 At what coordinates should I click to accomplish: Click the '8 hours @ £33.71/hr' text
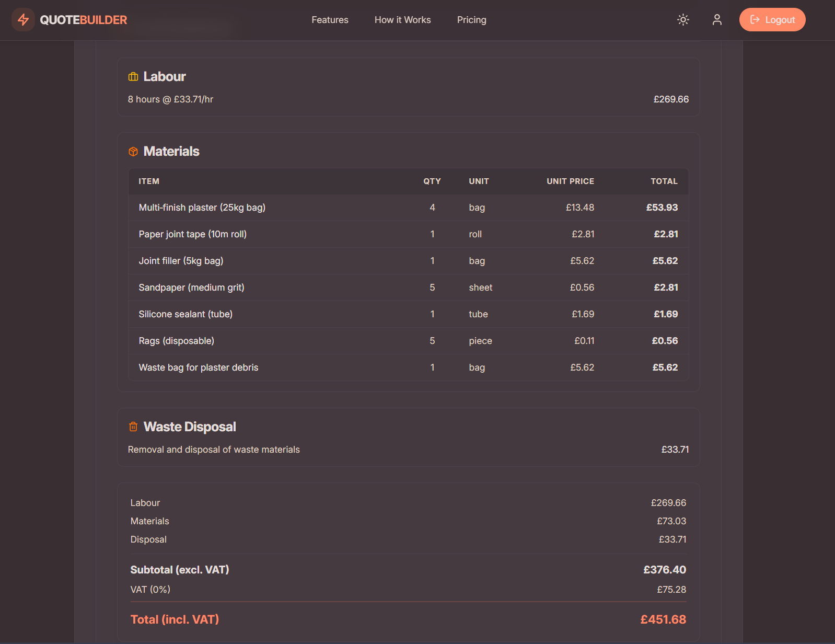coord(170,99)
